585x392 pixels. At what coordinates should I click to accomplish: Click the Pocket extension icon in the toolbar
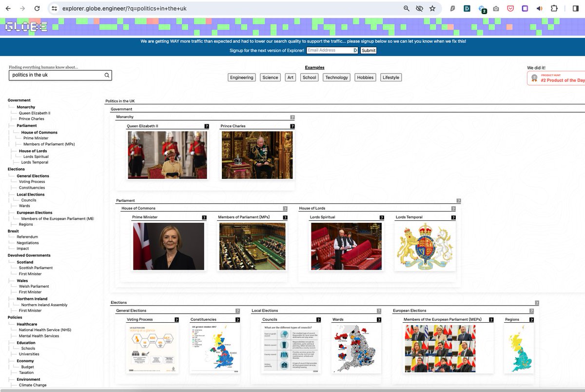click(510, 8)
